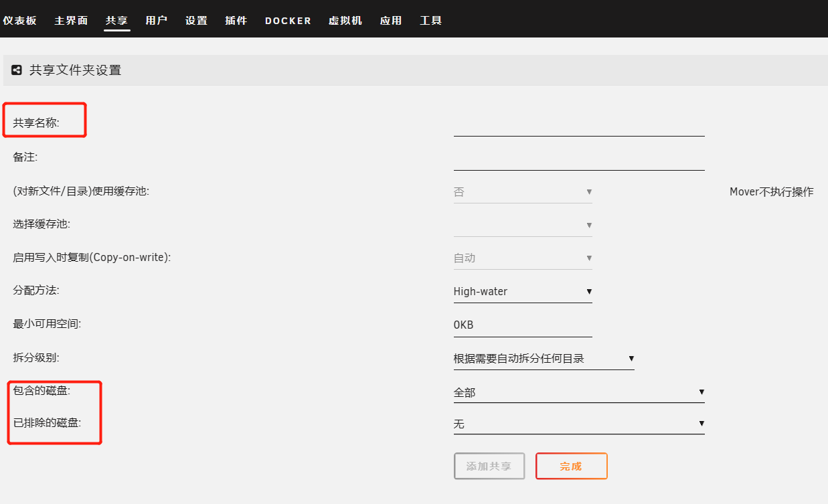
Task: Expand the 已排除的磁盘 dropdown showing 无
Action: (x=578, y=424)
